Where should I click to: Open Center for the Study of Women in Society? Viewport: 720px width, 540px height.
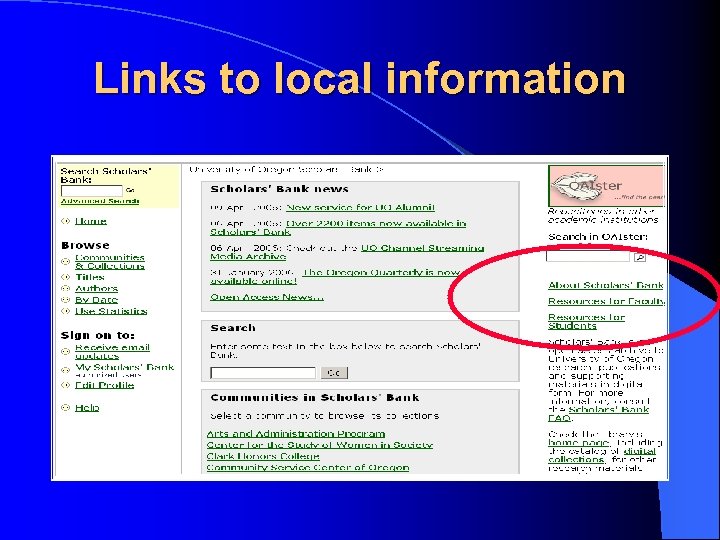(x=320, y=445)
